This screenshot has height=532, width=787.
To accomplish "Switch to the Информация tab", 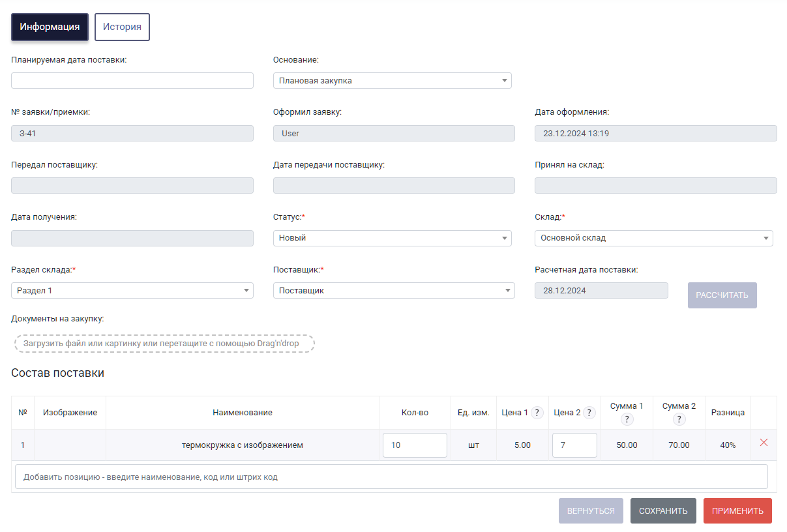I will [50, 27].
